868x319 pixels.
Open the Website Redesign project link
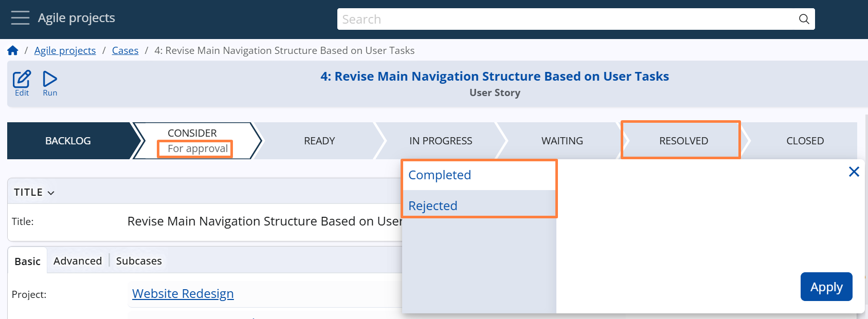(x=183, y=294)
